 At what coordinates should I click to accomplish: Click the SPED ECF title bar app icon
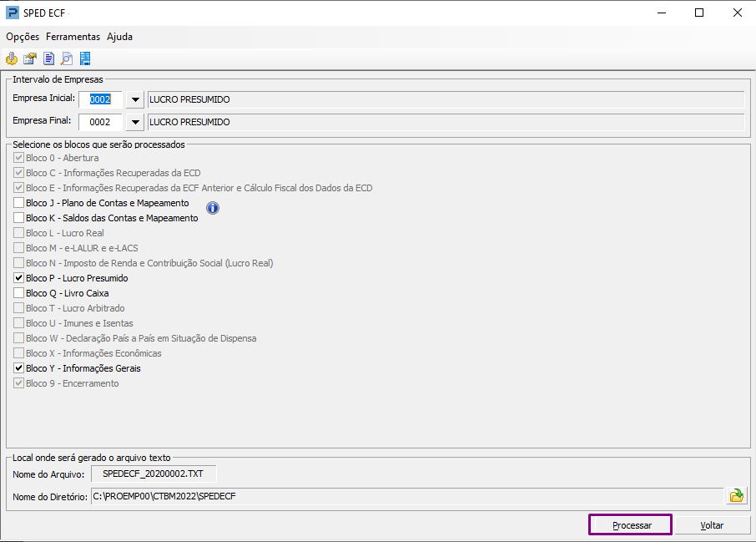12,13
